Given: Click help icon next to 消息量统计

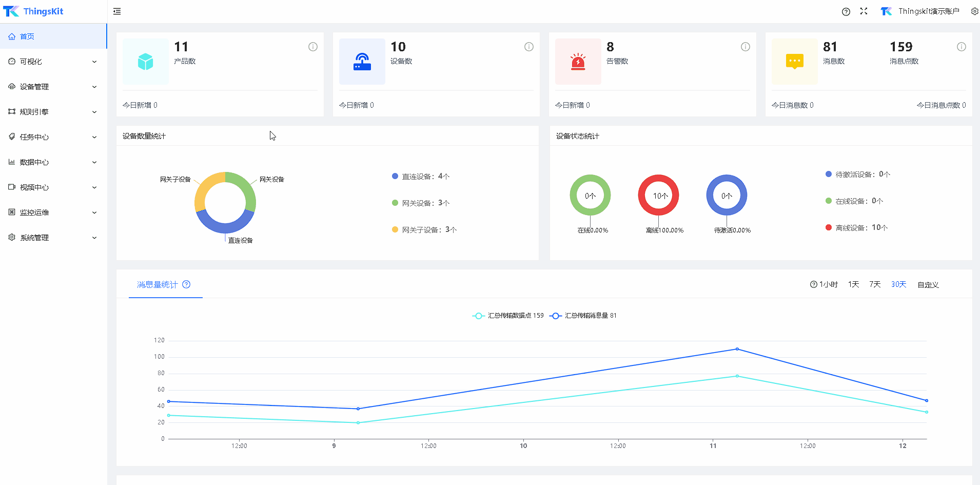Looking at the screenshot, I should click(x=186, y=284).
